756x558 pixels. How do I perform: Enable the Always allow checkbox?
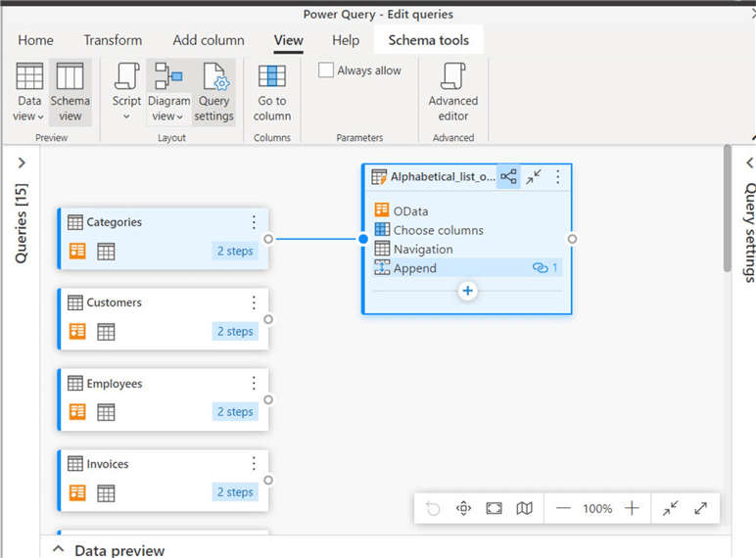(326, 70)
